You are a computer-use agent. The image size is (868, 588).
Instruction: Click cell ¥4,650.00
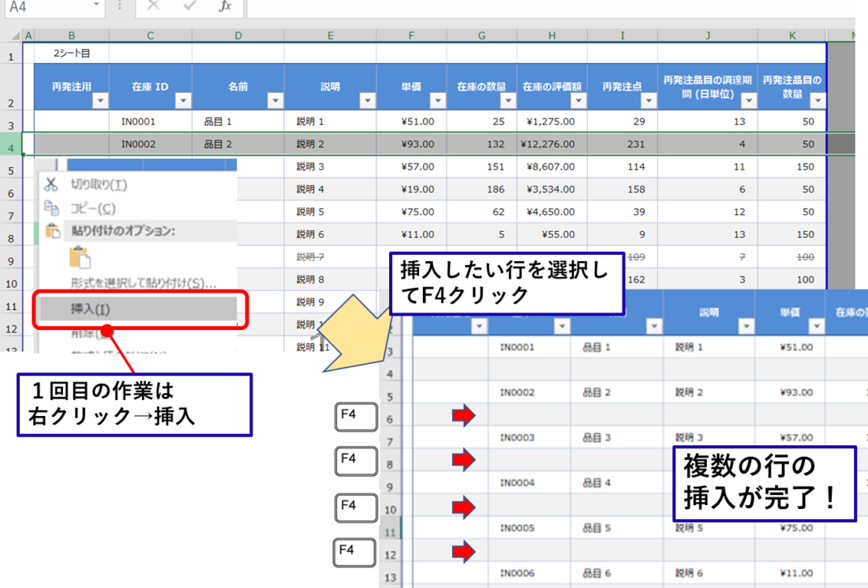pyautogui.click(x=552, y=212)
